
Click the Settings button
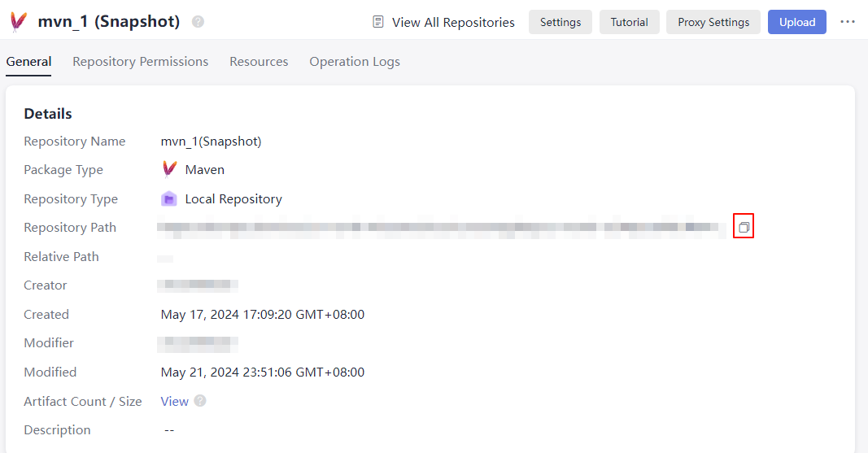point(560,22)
